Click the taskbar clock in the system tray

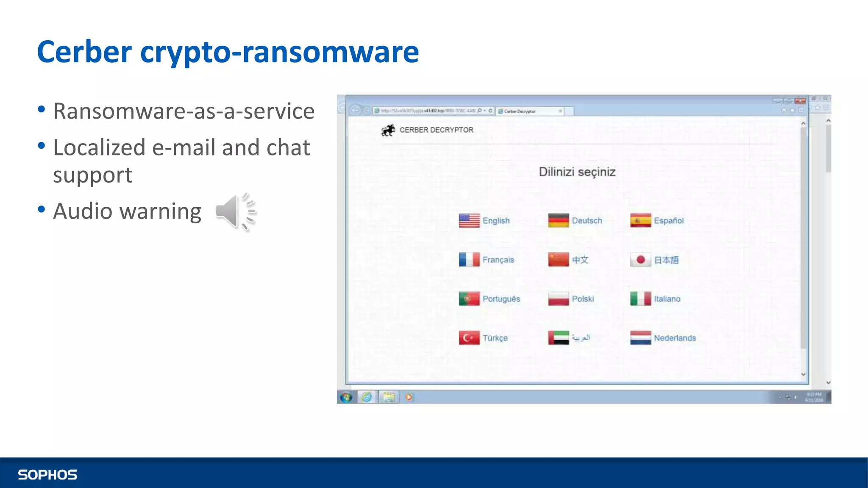pyautogui.click(x=814, y=397)
